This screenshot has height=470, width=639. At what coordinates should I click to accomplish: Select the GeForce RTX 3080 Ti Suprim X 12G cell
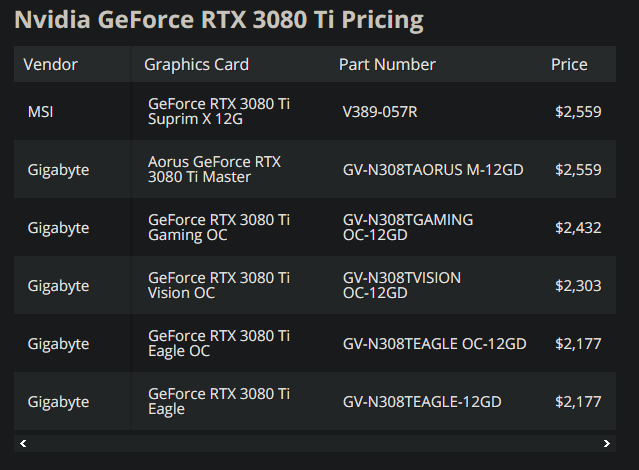(x=218, y=112)
